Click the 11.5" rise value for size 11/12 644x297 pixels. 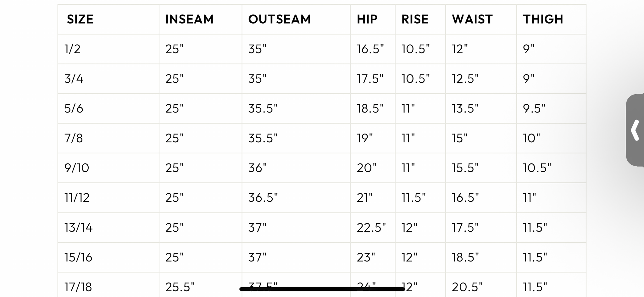(x=414, y=198)
